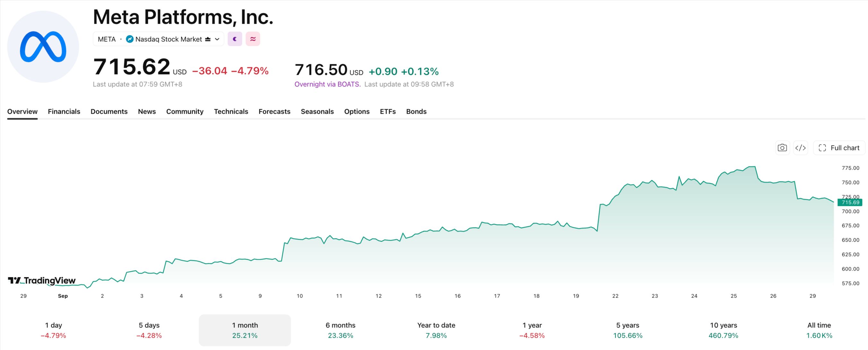868x350 pixels.
Task: Click the Nasdaq round logo icon
Action: [x=130, y=39]
